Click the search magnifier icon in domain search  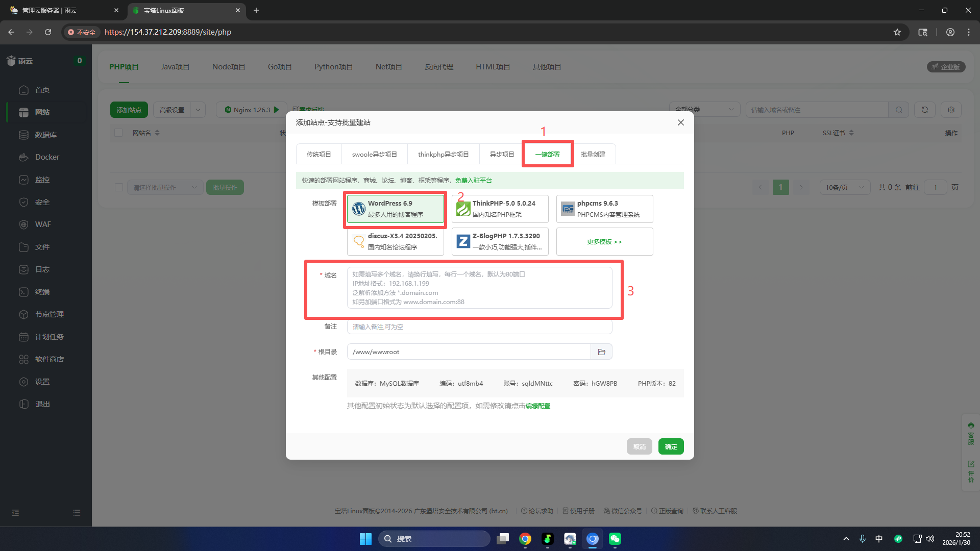(x=898, y=110)
